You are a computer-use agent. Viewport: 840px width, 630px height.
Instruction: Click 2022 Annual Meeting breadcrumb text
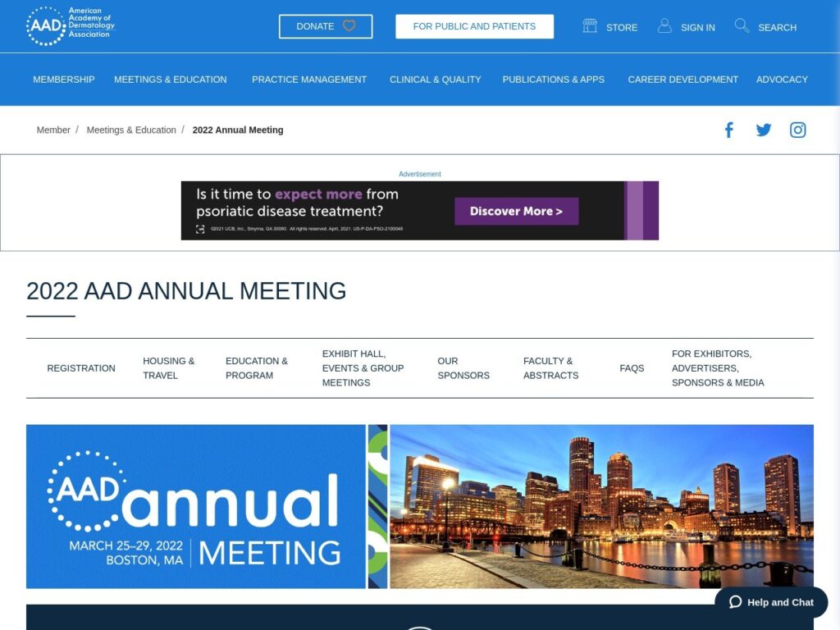238,130
